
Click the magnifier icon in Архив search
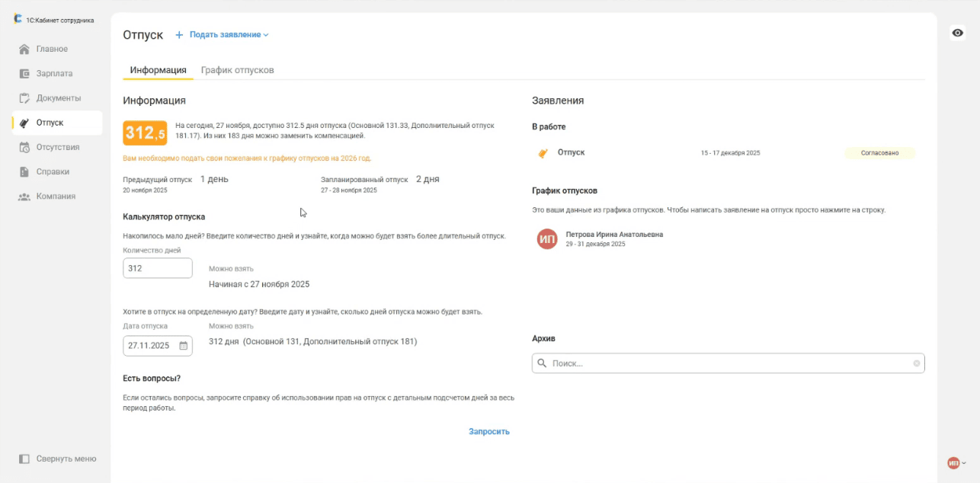tap(542, 363)
